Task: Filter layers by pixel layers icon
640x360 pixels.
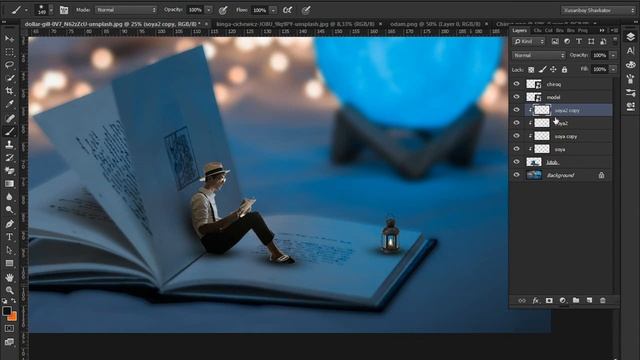Action: tap(555, 41)
